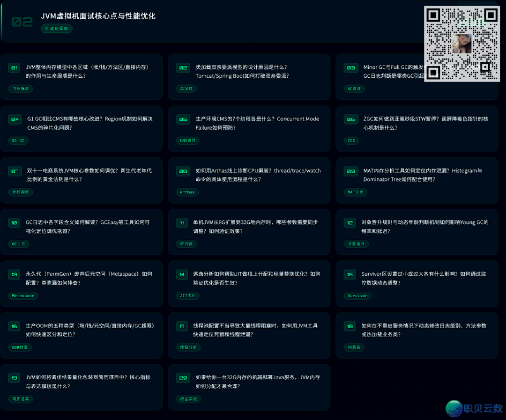Select the 08 badge on the Arthas card
The image size is (506, 420).
coord(182,171)
